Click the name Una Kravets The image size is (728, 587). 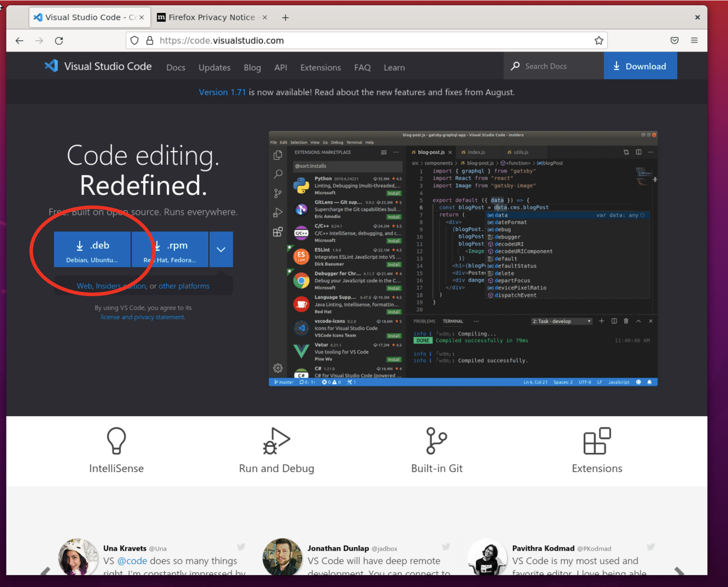click(x=125, y=548)
